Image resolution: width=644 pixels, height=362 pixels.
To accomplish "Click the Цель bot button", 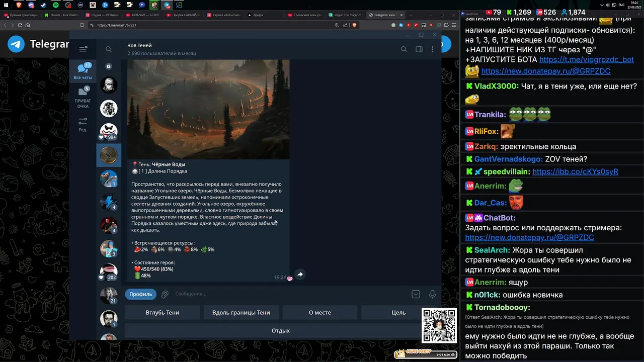I will pos(398,313).
